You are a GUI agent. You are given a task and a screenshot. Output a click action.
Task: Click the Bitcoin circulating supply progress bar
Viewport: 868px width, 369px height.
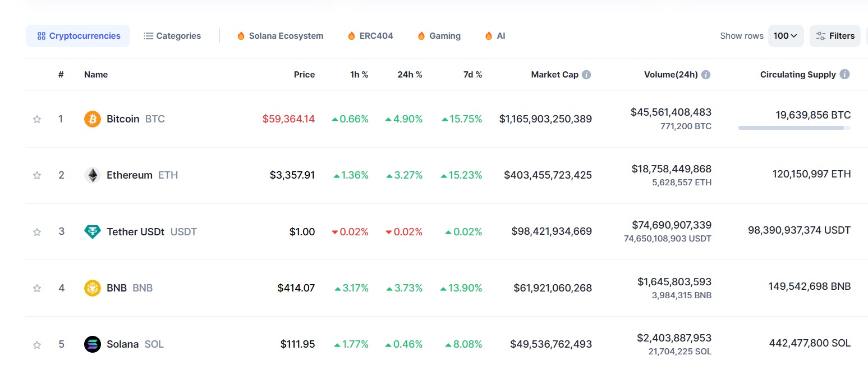tap(794, 128)
